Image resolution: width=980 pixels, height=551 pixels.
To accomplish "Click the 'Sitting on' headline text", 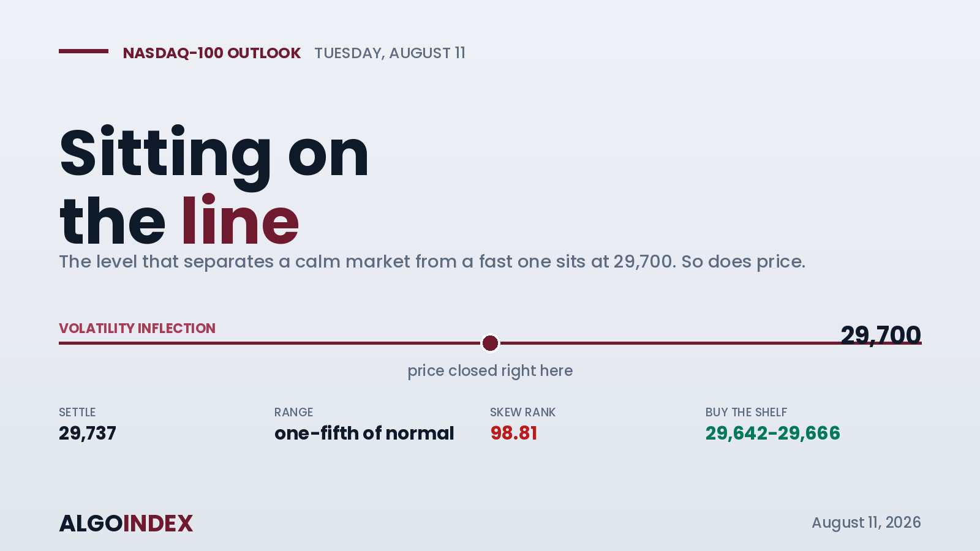I will point(214,154).
